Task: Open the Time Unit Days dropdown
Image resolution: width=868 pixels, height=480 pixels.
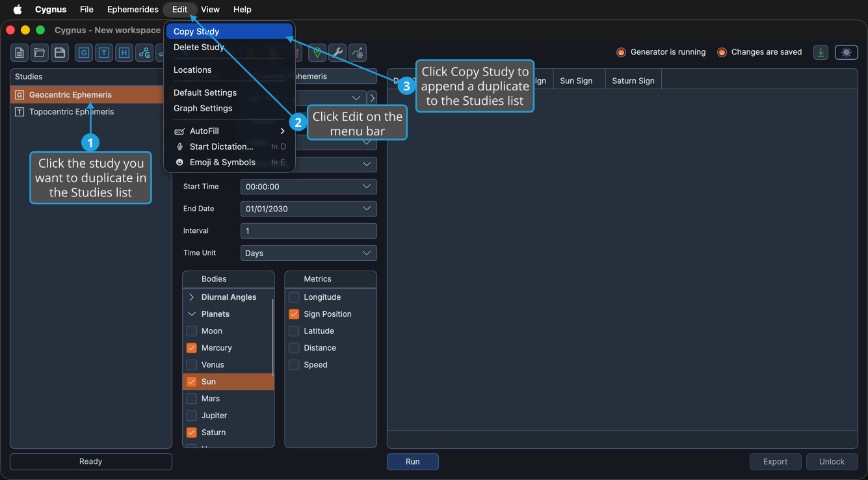Action: coord(308,253)
